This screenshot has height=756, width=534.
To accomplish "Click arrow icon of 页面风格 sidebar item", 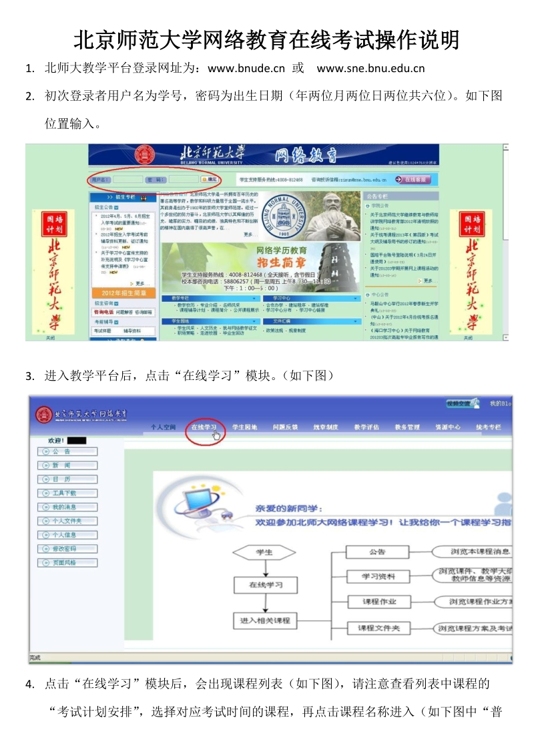I will [x=46, y=563].
